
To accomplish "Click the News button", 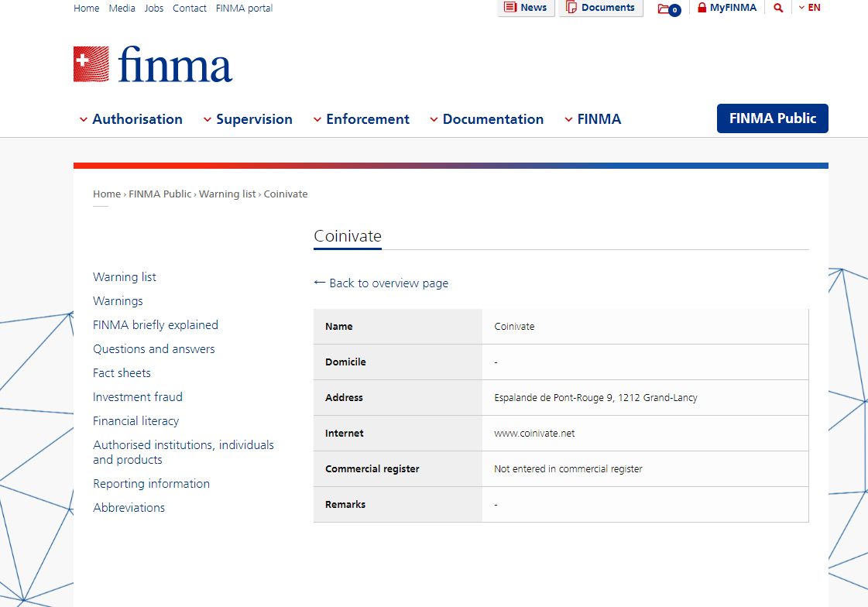I will click(526, 8).
